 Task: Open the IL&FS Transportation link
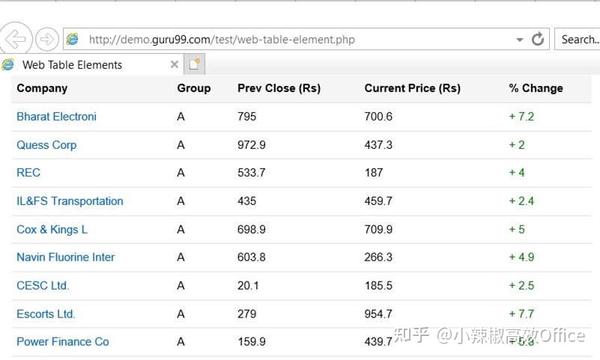[x=70, y=201]
